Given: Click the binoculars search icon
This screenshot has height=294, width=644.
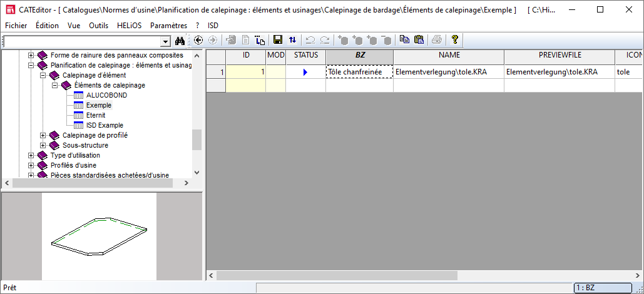Looking at the screenshot, I should [180, 41].
